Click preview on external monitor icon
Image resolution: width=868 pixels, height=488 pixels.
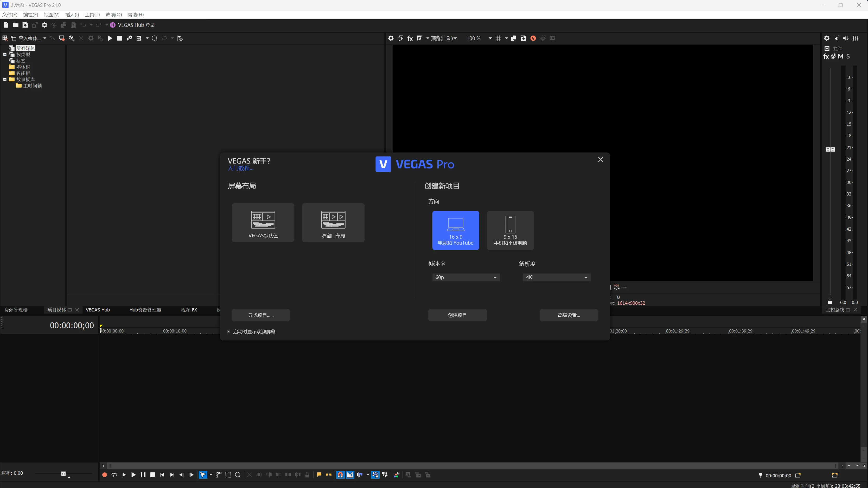coord(400,38)
